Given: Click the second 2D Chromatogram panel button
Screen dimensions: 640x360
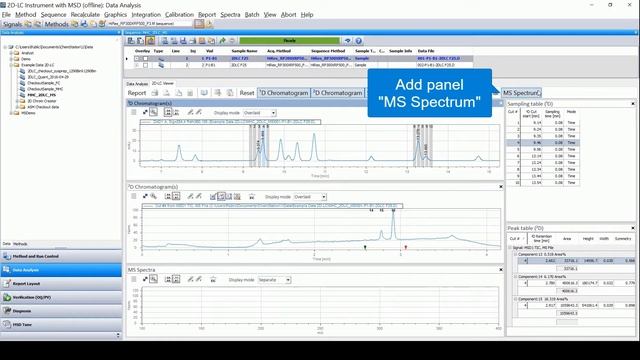Looking at the screenshot, I should click(x=338, y=93).
